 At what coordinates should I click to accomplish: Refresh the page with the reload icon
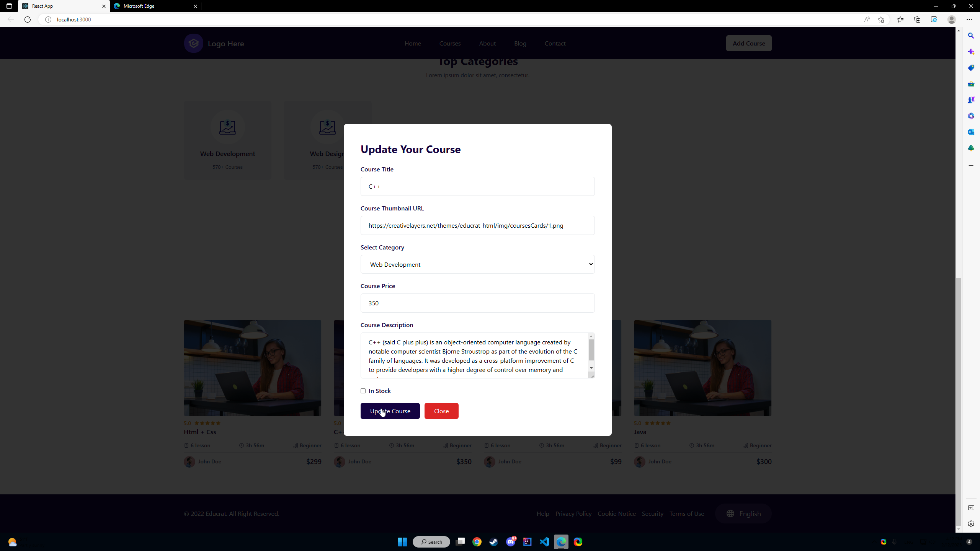coord(27,20)
